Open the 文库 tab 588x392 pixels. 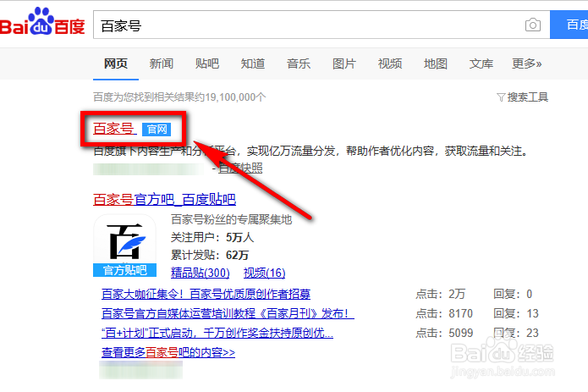tap(481, 63)
